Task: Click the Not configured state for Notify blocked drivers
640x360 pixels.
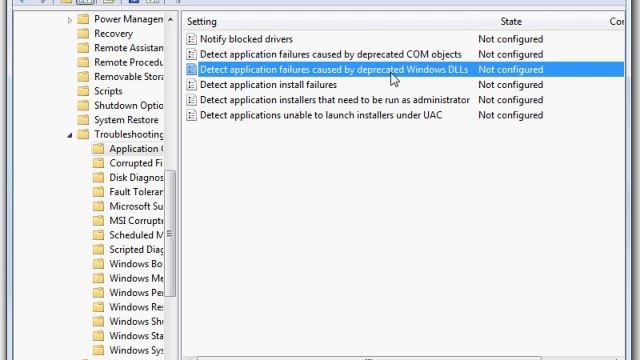Action: pyautogui.click(x=511, y=39)
